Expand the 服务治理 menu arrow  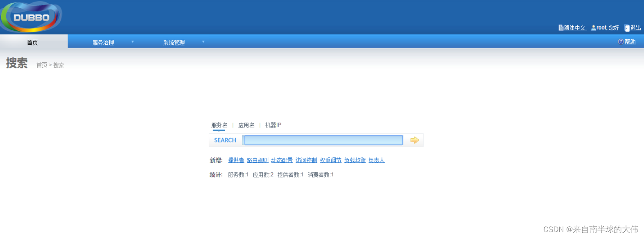point(133,42)
